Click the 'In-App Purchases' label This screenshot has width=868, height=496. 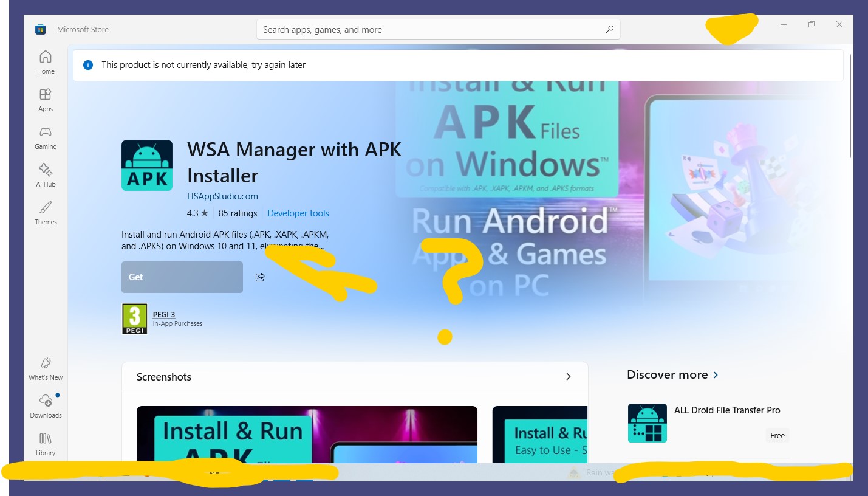(x=177, y=324)
